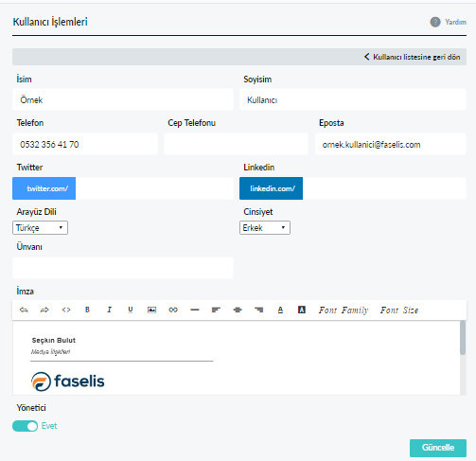This screenshot has height=461, width=476.
Task: Open the Font Family menu
Action: coord(344,310)
